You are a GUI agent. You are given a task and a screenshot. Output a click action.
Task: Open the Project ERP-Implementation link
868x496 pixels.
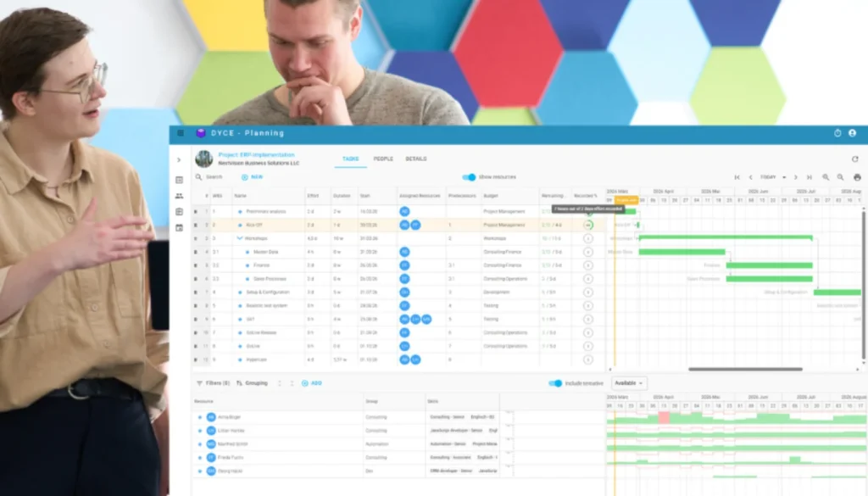(256, 155)
